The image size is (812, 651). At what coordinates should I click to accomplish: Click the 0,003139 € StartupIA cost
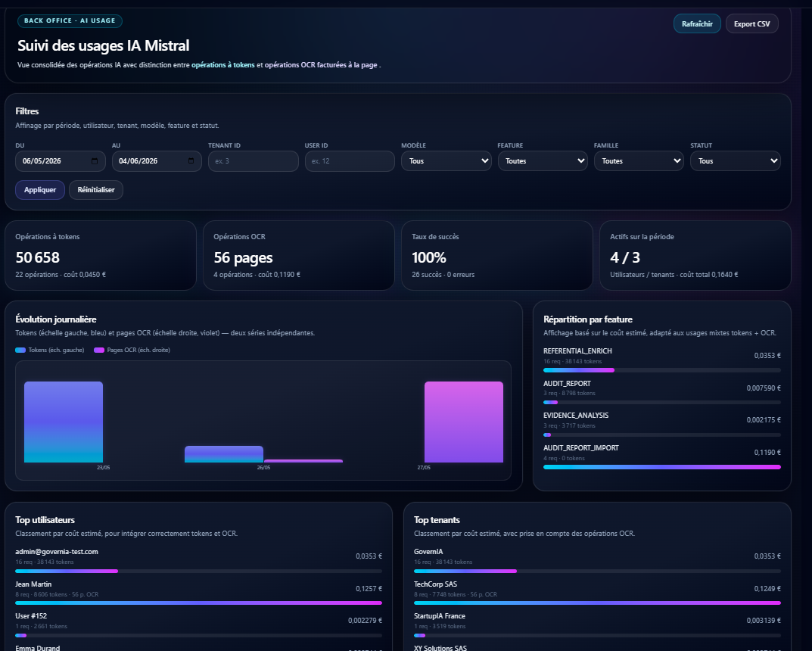pos(764,621)
